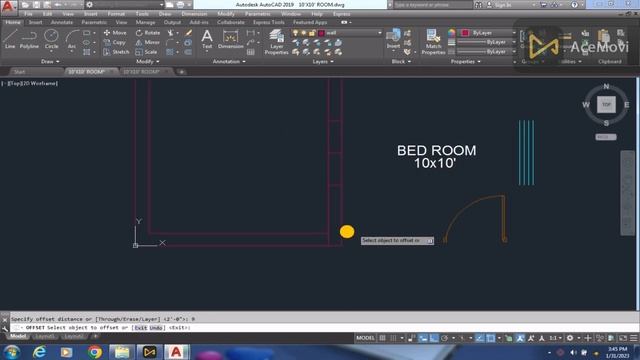Viewport: 640px width, 360px height.
Task: Click the wall layer color swatch
Action: (321, 33)
